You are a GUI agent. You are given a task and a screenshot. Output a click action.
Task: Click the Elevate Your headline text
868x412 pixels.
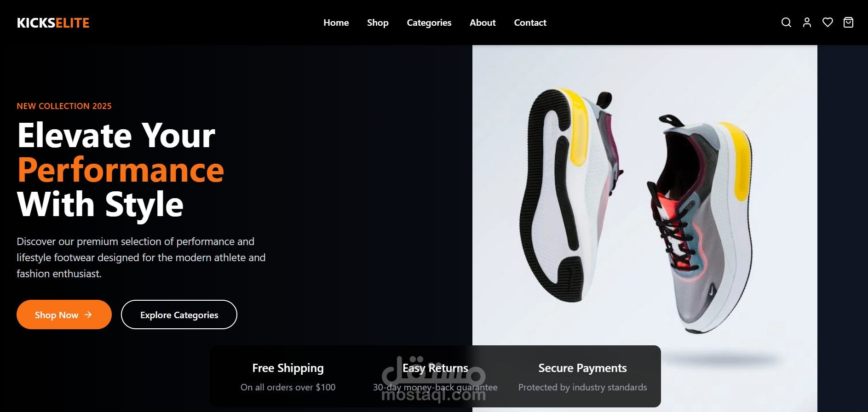(116, 136)
